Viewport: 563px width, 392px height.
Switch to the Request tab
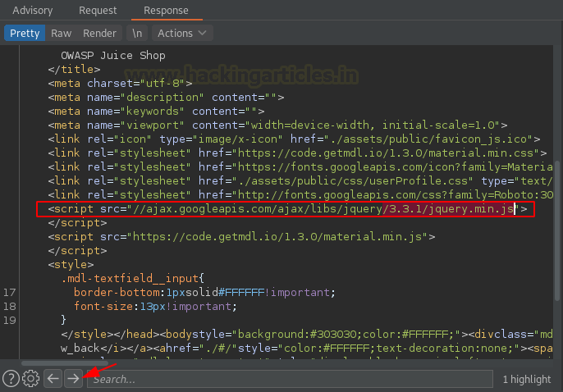pyautogui.click(x=98, y=11)
